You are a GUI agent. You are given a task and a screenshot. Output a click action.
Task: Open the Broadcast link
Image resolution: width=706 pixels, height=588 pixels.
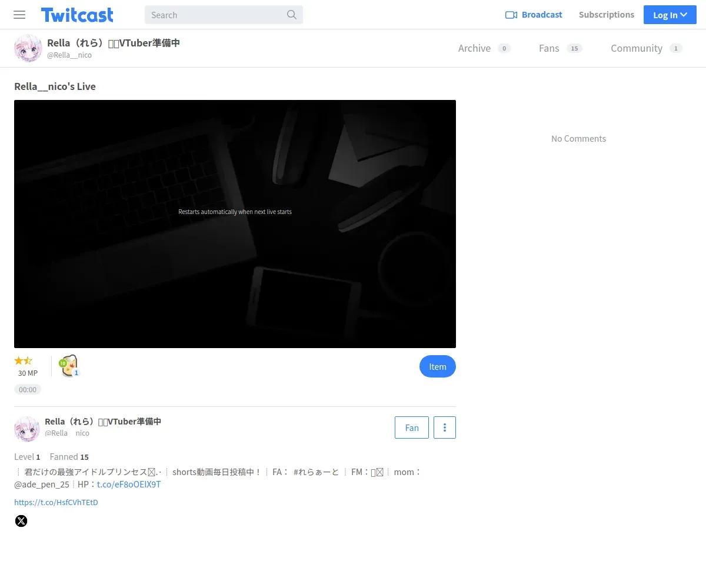534,15
